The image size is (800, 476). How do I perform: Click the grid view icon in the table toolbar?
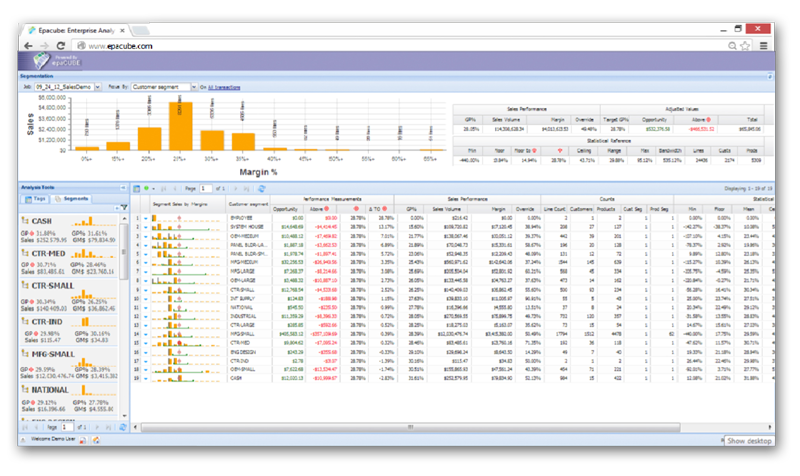click(137, 187)
